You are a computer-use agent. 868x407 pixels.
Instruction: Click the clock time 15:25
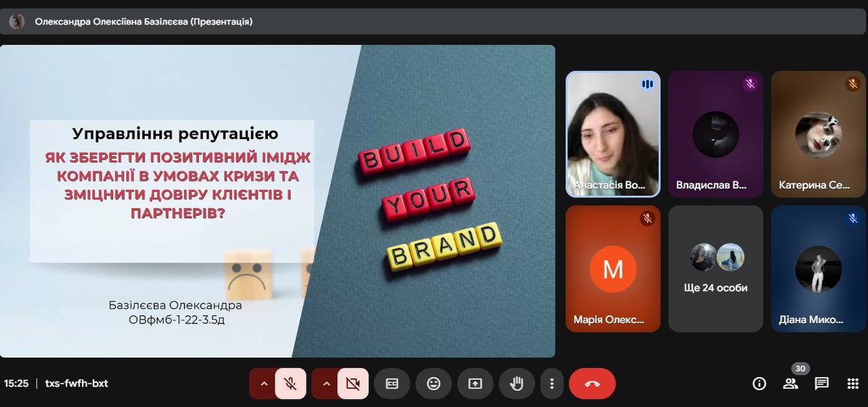16,383
